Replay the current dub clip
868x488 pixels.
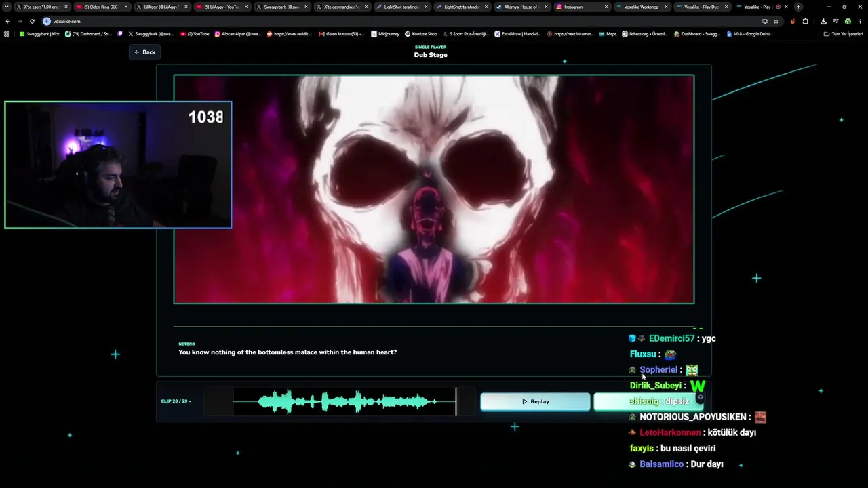(x=535, y=401)
